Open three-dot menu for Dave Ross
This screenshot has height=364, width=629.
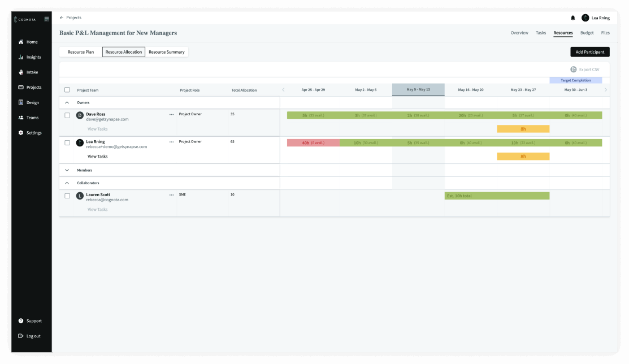(171, 115)
